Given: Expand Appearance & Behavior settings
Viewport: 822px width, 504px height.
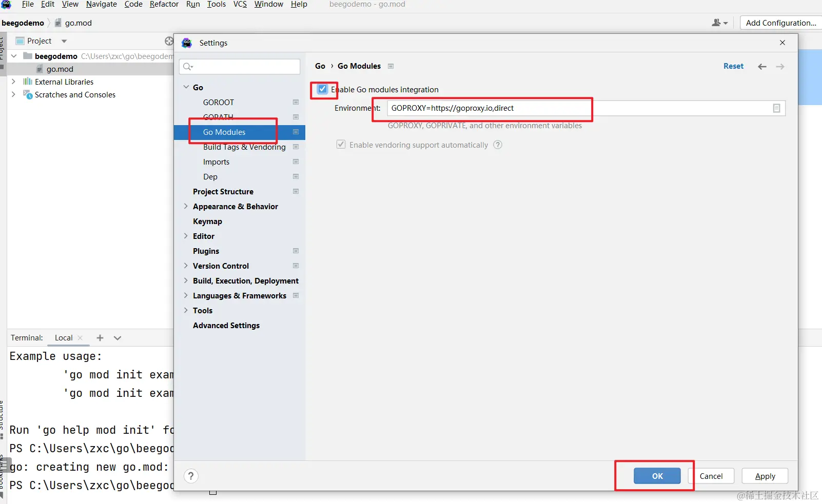Looking at the screenshot, I should (x=186, y=206).
